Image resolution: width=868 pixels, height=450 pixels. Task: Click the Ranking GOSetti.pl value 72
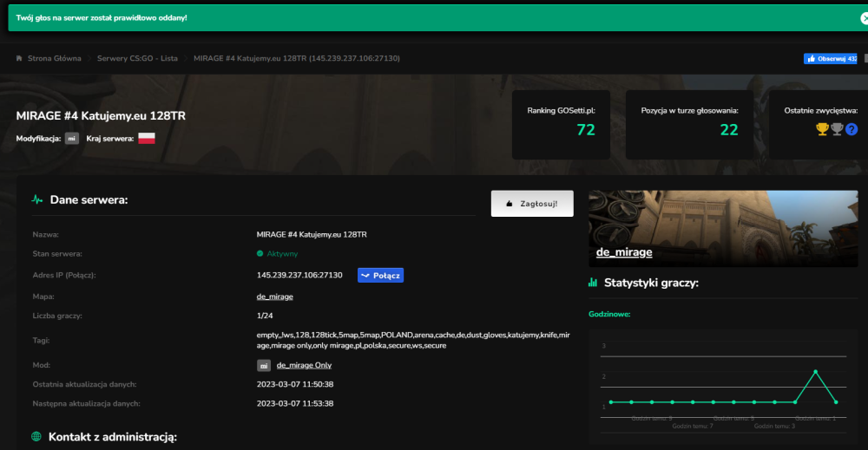tap(586, 130)
